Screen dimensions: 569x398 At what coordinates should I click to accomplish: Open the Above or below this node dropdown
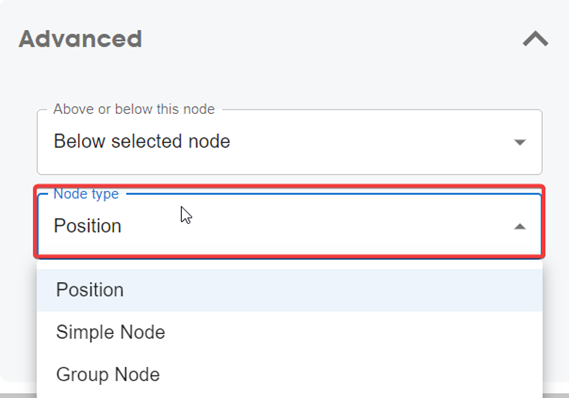pos(290,142)
